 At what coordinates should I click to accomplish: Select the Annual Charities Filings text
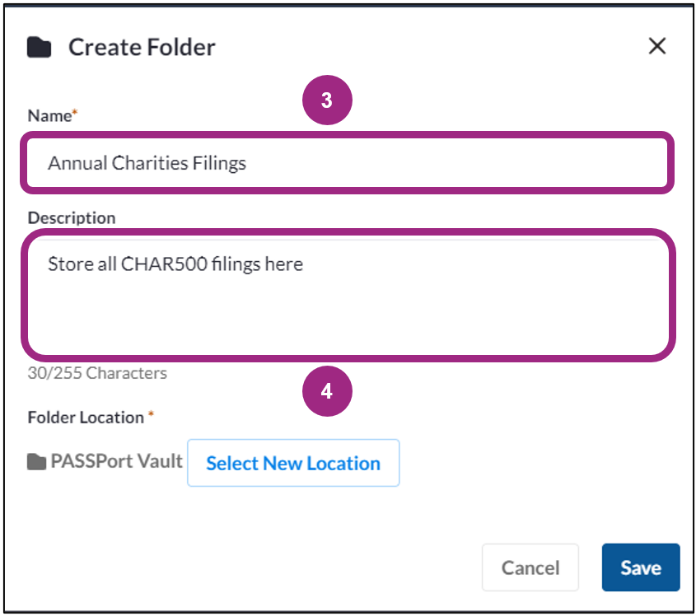146,163
